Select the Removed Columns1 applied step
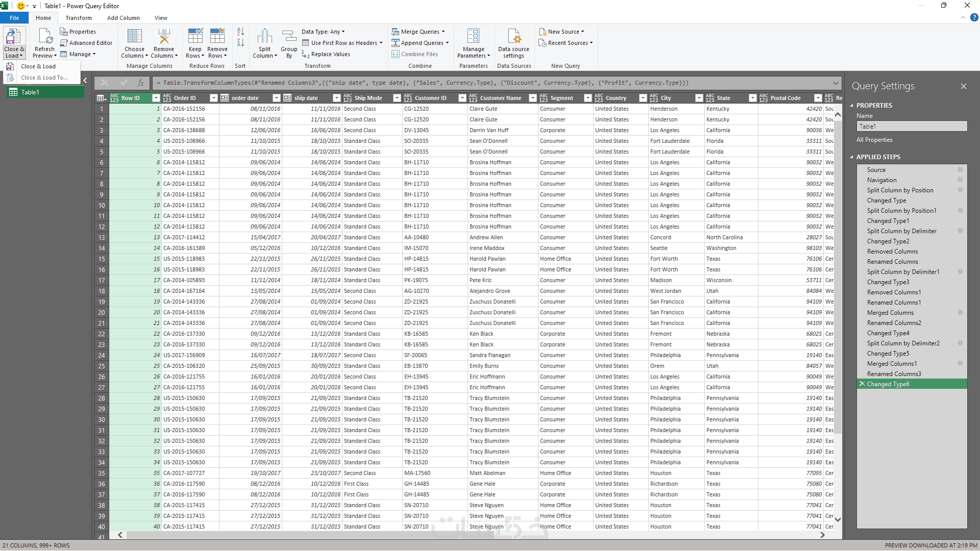Screen dimensions: 980x551 (894, 292)
